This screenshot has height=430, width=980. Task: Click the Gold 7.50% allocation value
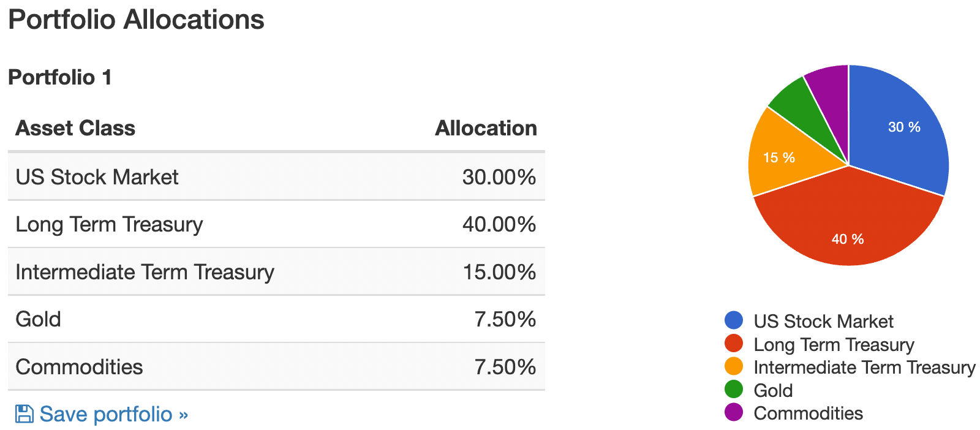pos(505,319)
